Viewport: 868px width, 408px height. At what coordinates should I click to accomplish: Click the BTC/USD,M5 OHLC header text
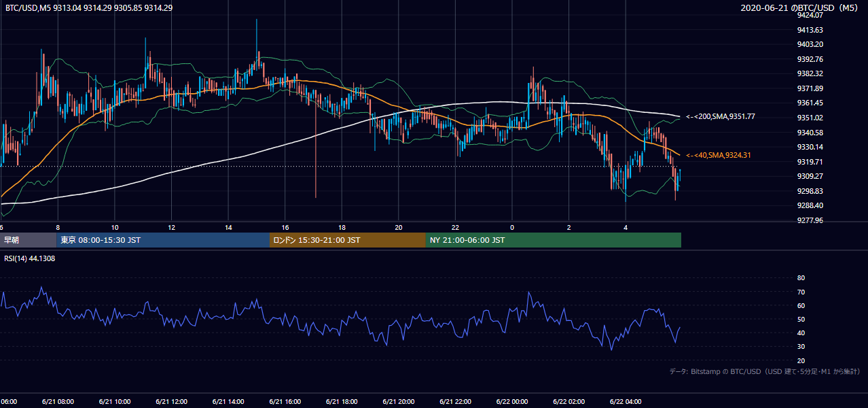coord(88,8)
